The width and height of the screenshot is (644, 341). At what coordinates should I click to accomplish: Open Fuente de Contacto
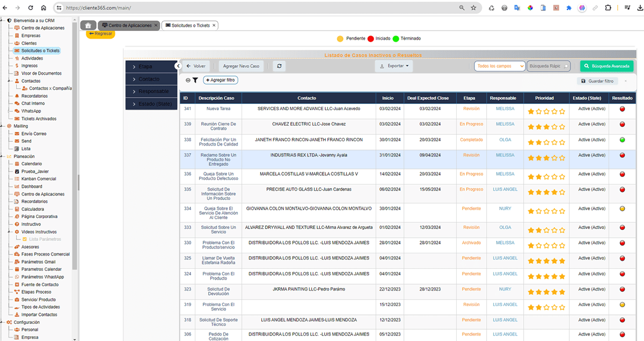point(40,285)
